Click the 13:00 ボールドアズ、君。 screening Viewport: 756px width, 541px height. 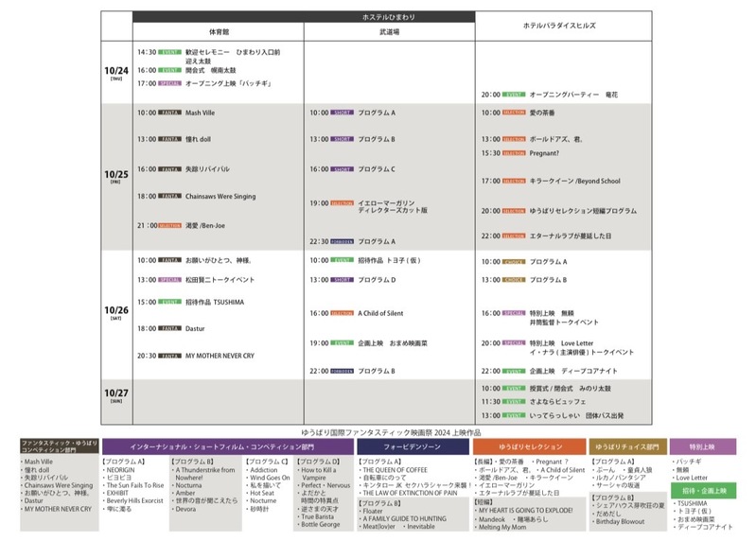(x=532, y=139)
